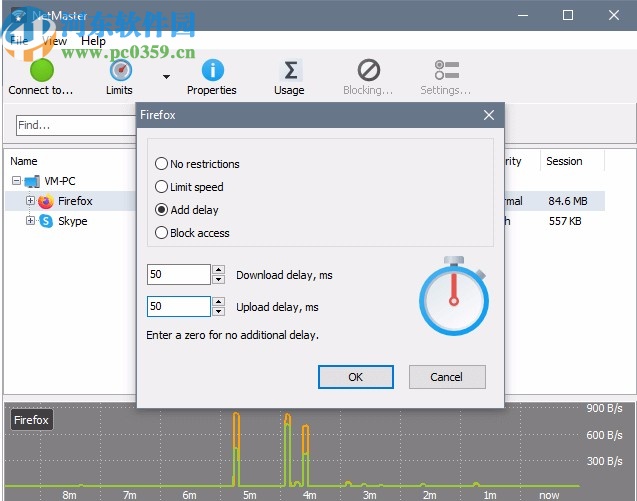The height and width of the screenshot is (501, 637).
Task: Select the VM-PC computer icon
Action: 32,181
